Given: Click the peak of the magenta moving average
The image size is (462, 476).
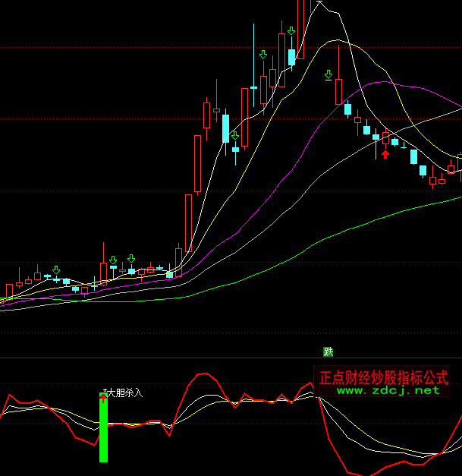Looking at the screenshot, I should click(x=377, y=82).
